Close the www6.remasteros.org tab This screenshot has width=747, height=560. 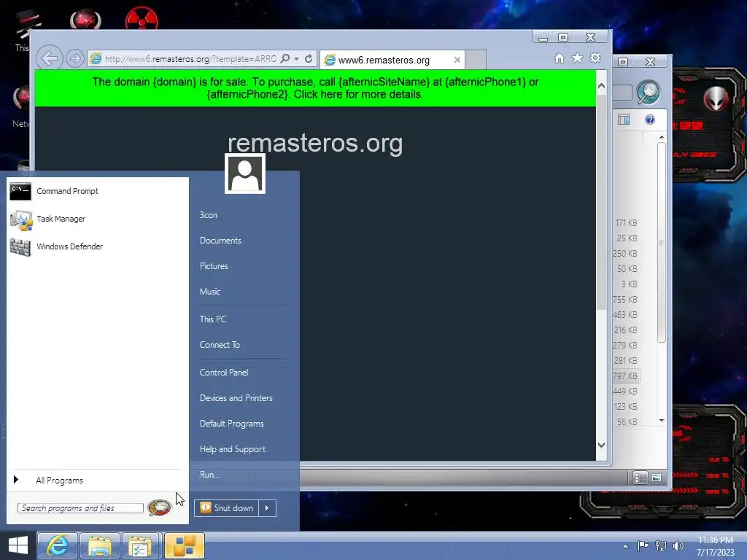[457, 60]
